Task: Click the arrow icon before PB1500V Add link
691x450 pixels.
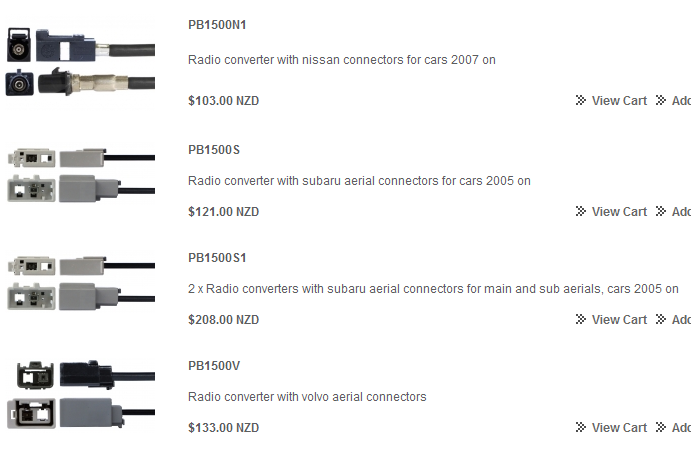Action: (660, 428)
